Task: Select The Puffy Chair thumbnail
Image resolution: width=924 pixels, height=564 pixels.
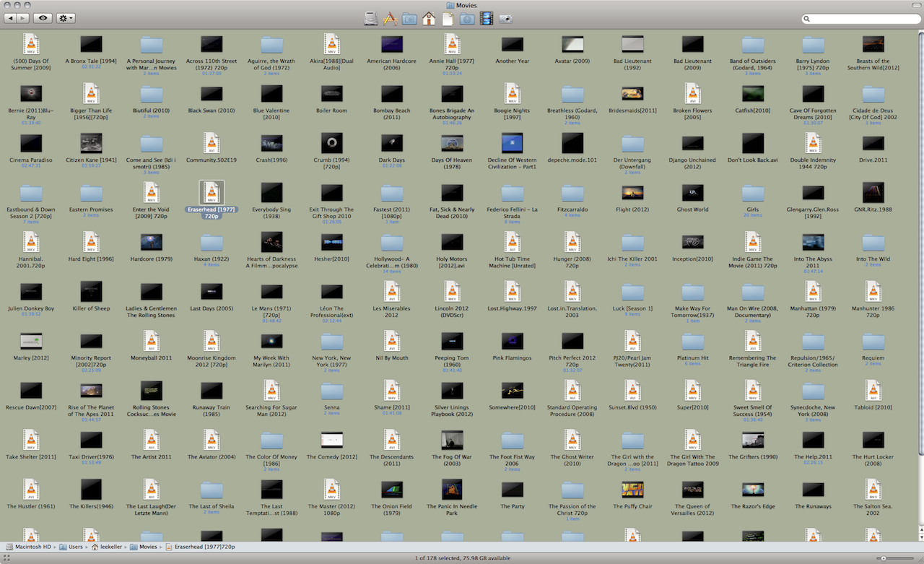Action: coord(632,490)
